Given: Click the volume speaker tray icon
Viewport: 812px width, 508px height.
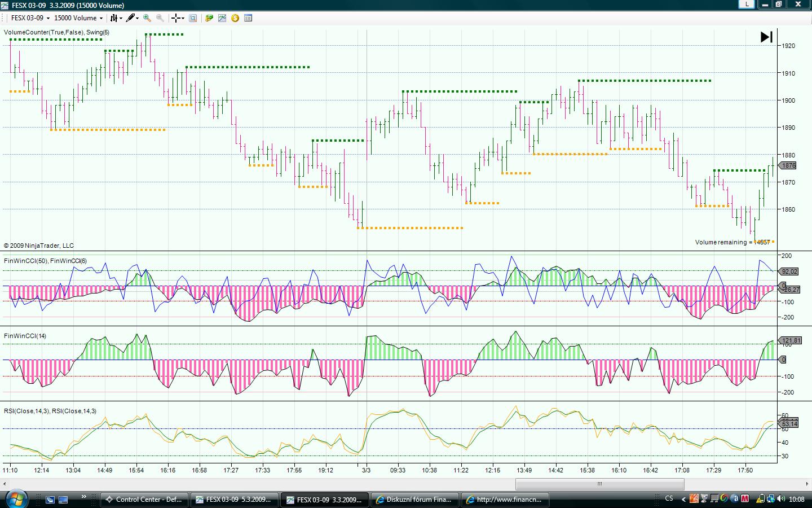Looking at the screenshot, I should pyautogui.click(x=781, y=498).
